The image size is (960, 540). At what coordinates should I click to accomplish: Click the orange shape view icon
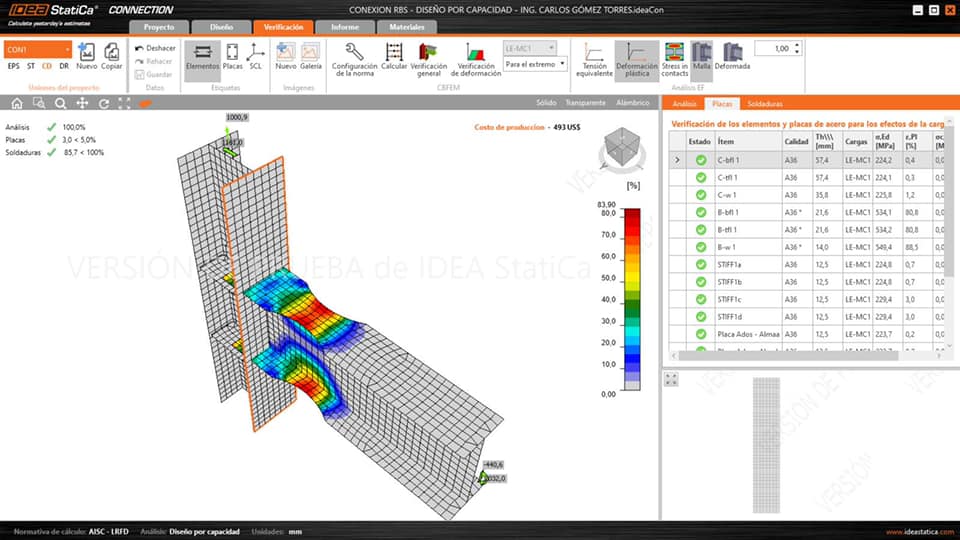click(145, 103)
